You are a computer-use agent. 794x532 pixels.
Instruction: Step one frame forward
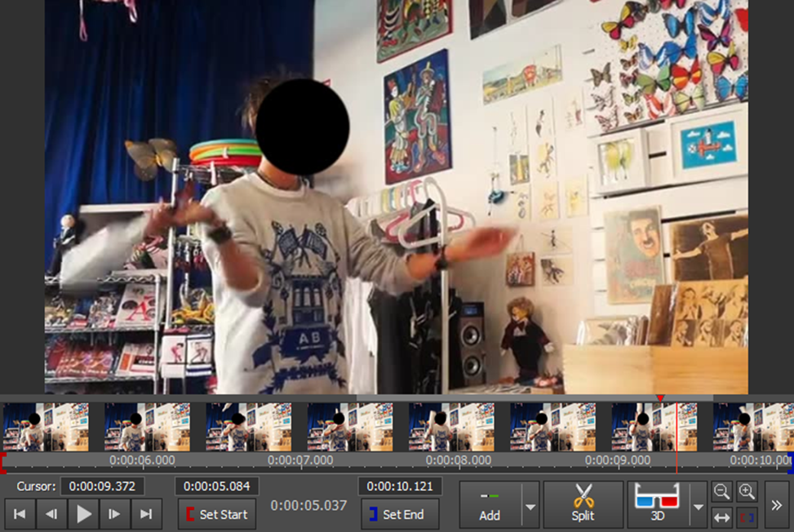coord(114,514)
